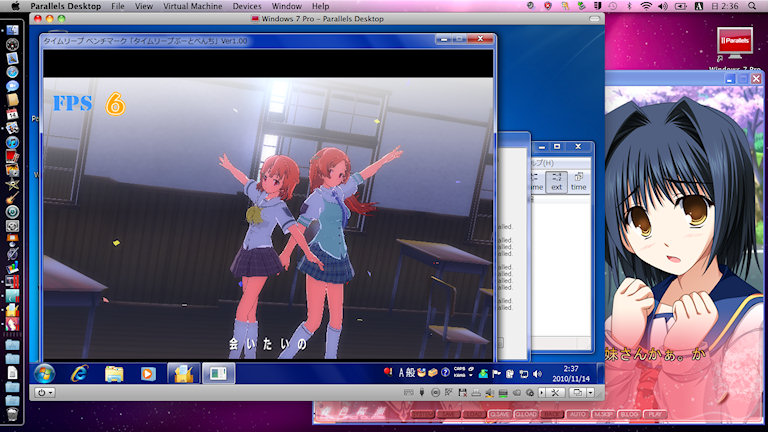This screenshot has width=768, height=432.
Task: Open the View menu in Mac menu bar
Action: pos(144,6)
